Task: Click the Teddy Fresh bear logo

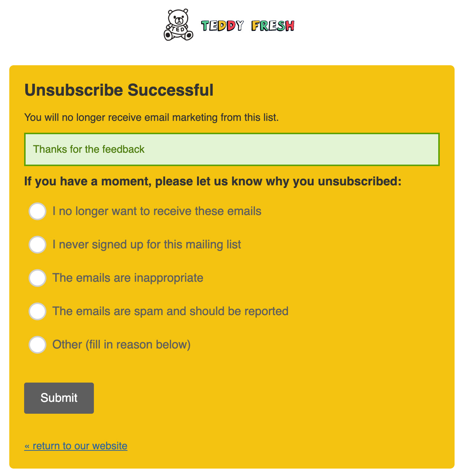Action: (x=177, y=24)
